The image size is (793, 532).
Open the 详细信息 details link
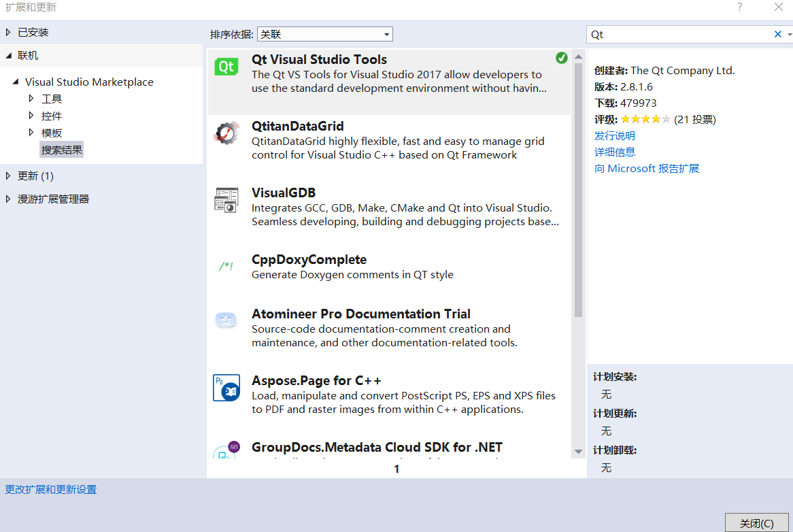(615, 152)
